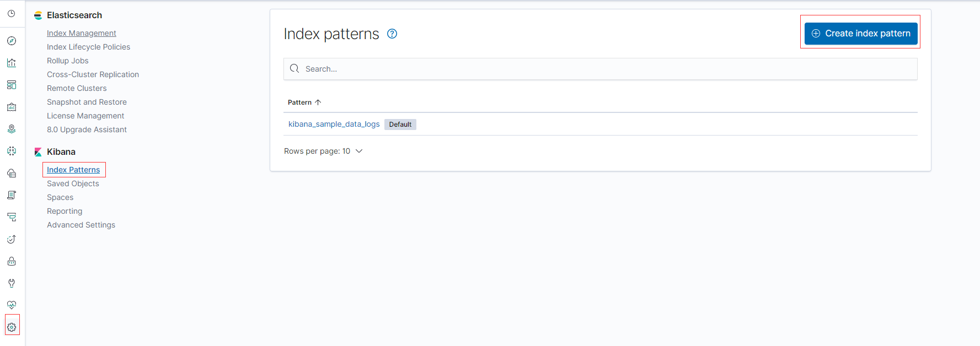The width and height of the screenshot is (980, 346).
Task: Open Stack Monitoring heartbeat icon
Action: click(x=12, y=305)
